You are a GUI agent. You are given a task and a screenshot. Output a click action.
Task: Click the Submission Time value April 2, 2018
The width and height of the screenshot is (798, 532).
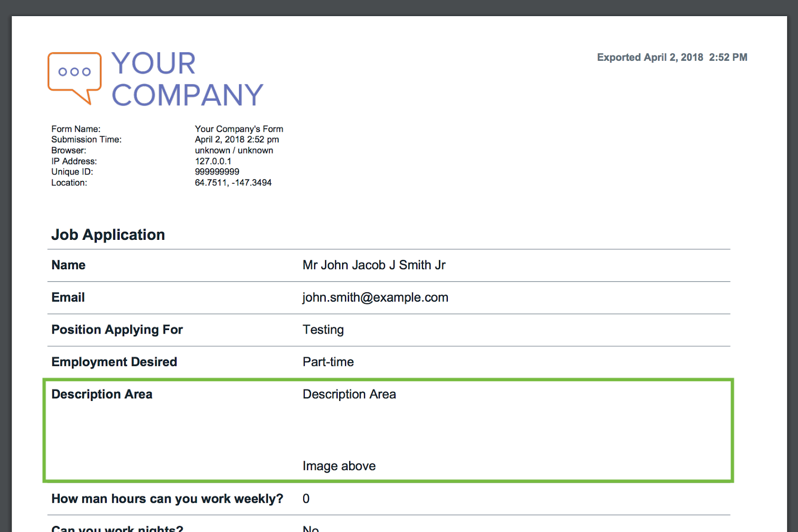pos(237,140)
